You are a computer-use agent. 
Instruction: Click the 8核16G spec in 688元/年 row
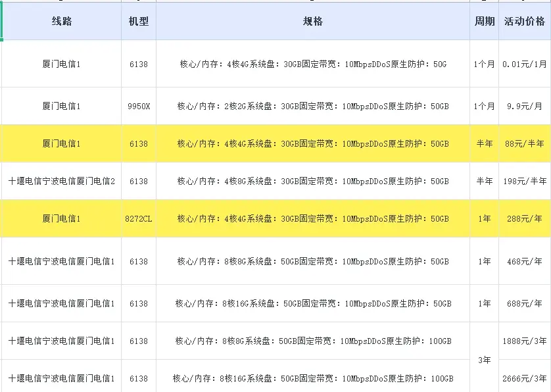313,303
